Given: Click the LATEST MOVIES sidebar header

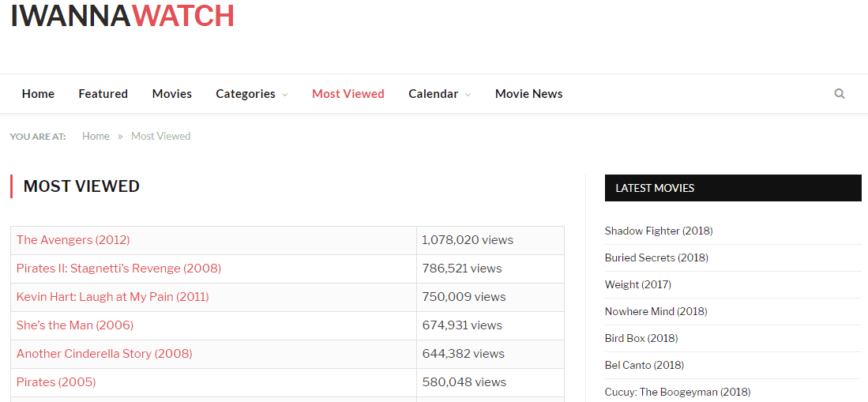Looking at the screenshot, I should point(733,188).
